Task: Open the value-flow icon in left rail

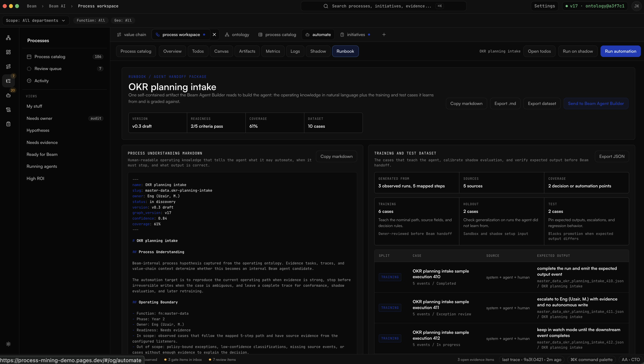Action: [8, 67]
